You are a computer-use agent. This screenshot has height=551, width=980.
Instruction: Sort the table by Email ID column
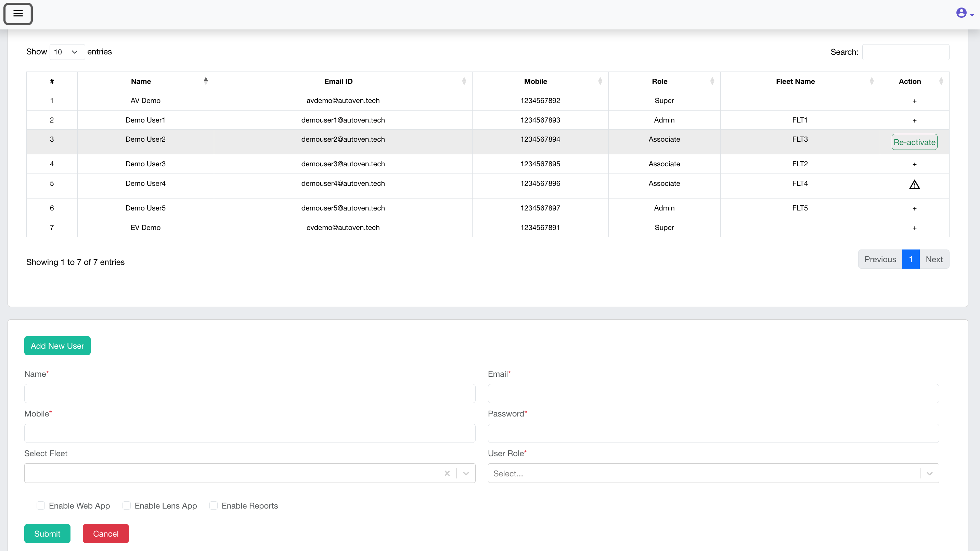tap(464, 81)
